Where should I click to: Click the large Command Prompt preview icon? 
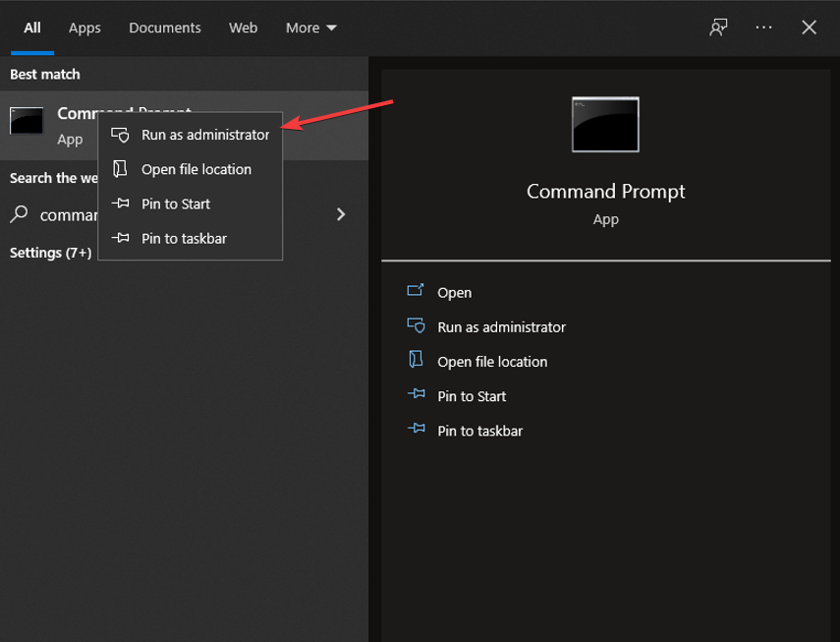coord(605,124)
